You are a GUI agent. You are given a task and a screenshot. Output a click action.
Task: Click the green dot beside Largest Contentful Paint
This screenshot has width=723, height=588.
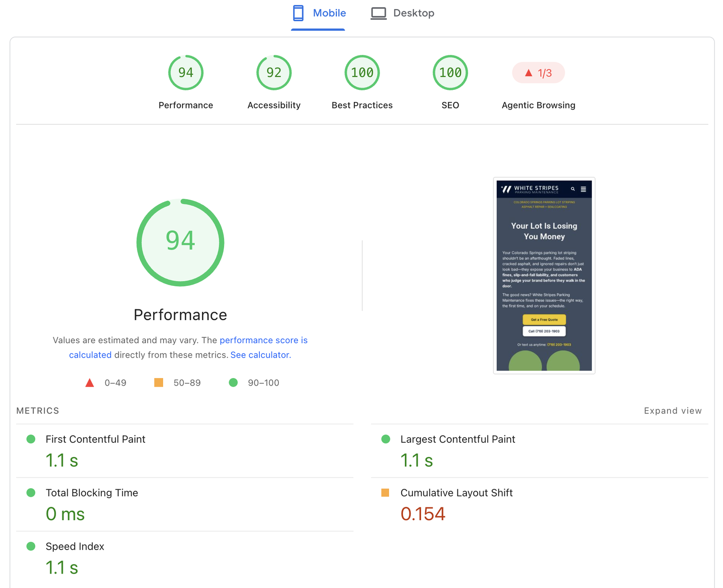(385, 439)
